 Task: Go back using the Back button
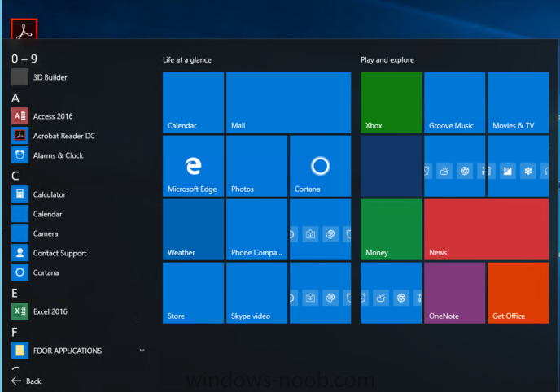(26, 381)
